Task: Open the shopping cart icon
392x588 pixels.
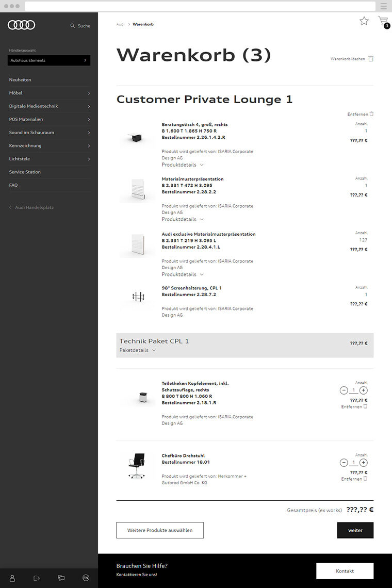Action: pos(383,21)
